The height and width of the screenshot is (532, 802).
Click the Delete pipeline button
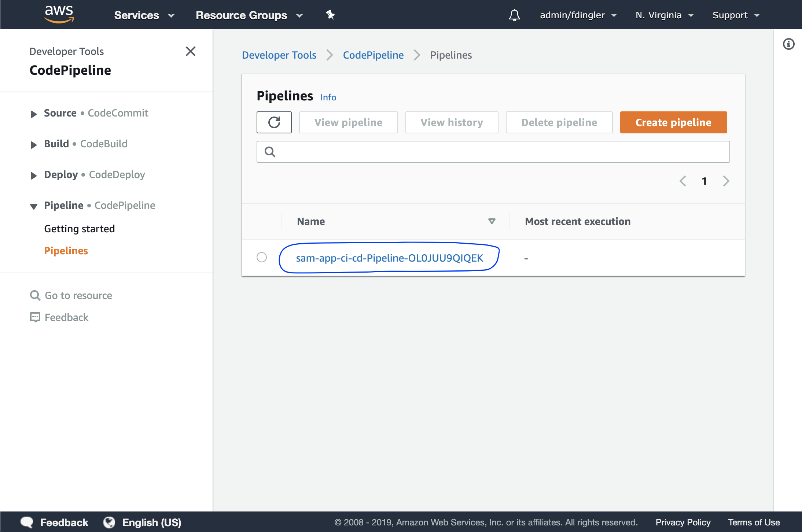tap(559, 122)
